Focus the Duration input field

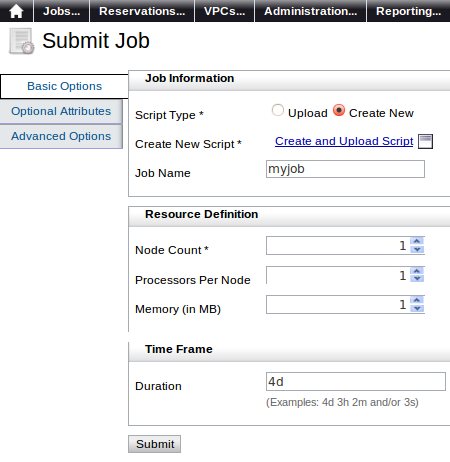tap(356, 382)
